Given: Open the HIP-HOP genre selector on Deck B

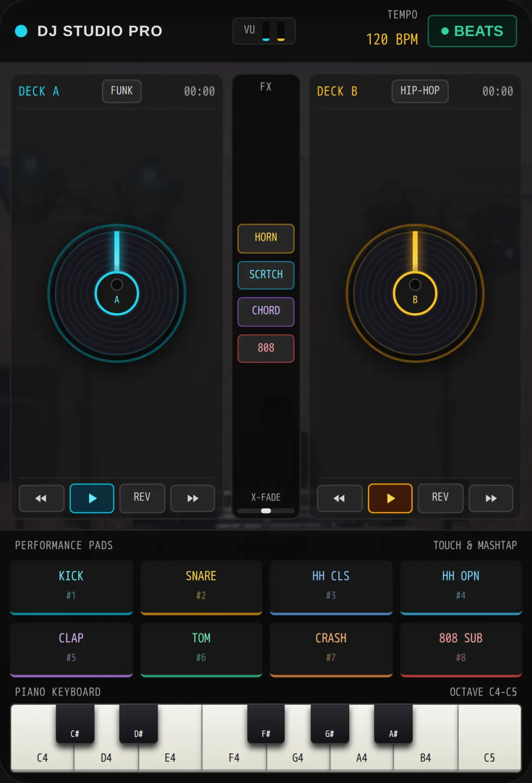Looking at the screenshot, I should [x=420, y=91].
